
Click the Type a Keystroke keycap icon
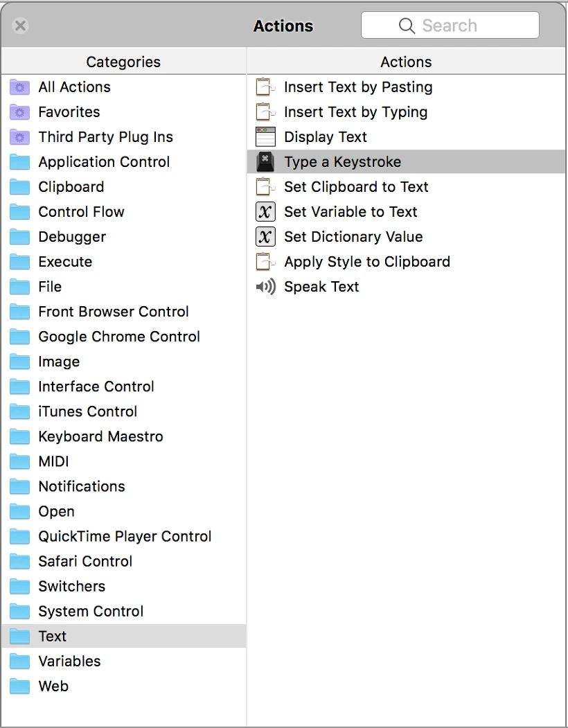[x=266, y=161]
